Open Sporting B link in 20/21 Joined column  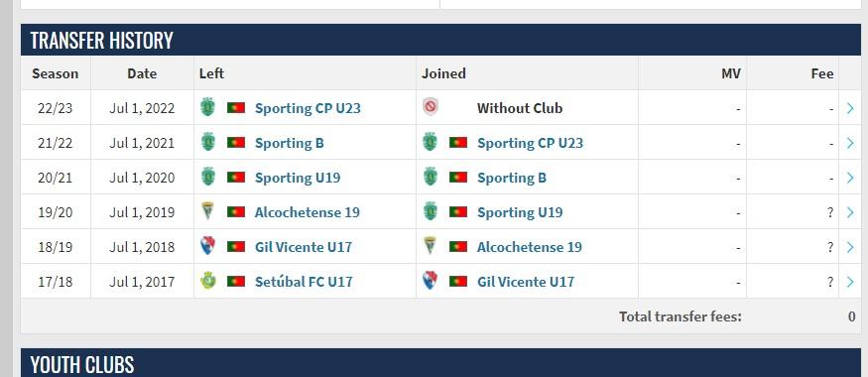(x=512, y=178)
